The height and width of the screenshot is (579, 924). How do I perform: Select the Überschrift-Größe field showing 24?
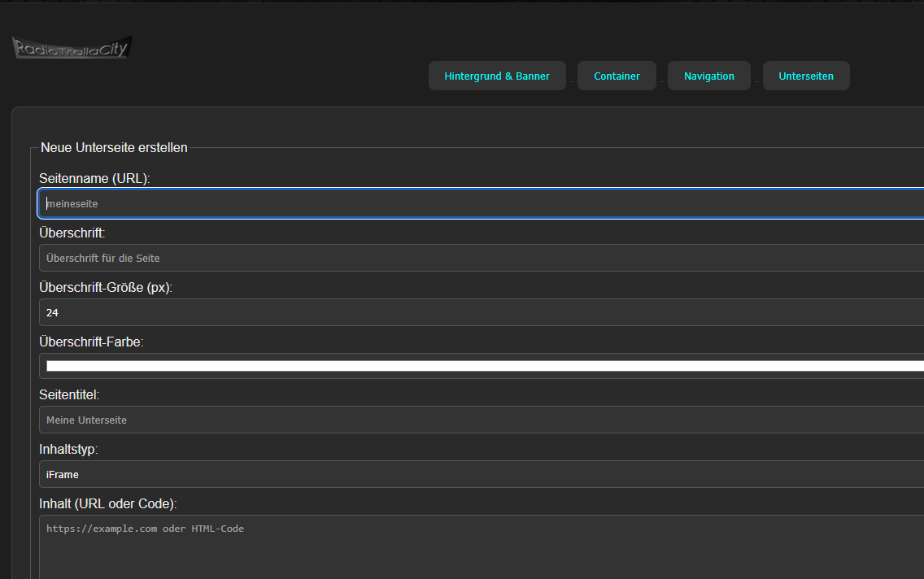(x=480, y=312)
